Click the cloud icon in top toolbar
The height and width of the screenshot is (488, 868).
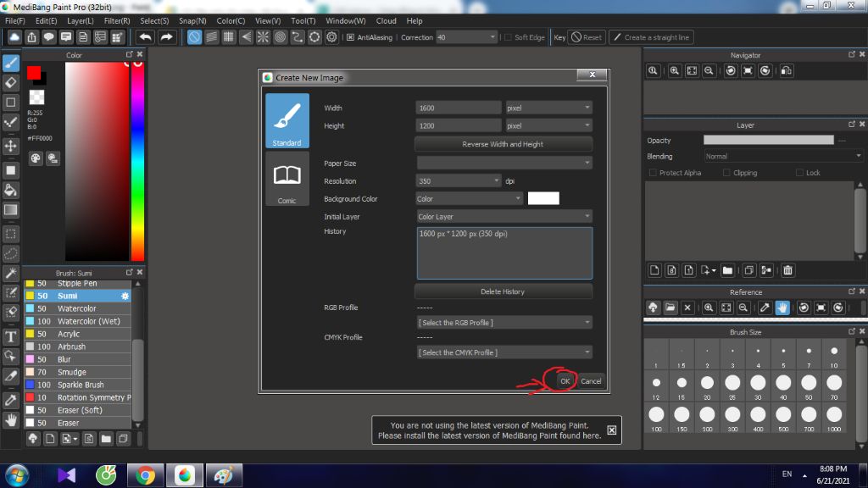point(14,37)
